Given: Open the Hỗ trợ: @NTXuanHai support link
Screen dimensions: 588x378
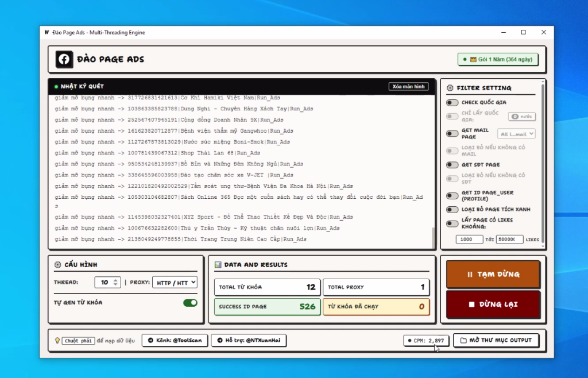Looking at the screenshot, I should point(249,341).
